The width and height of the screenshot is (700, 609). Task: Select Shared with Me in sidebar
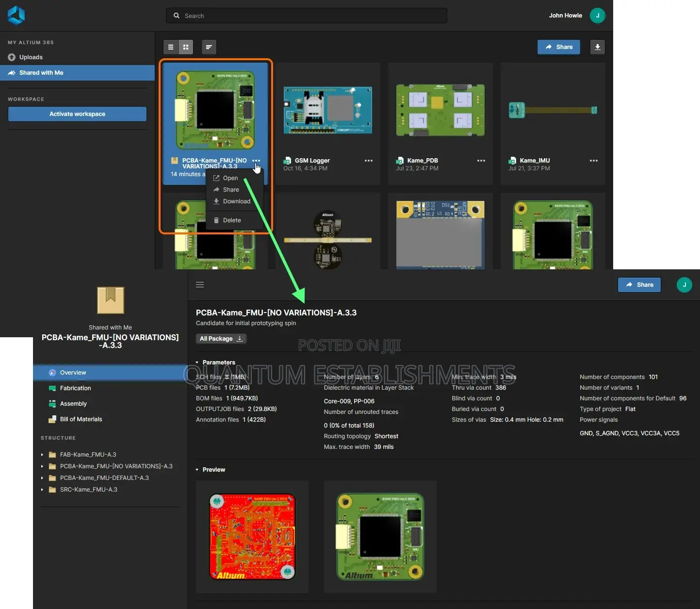pyautogui.click(x=77, y=73)
